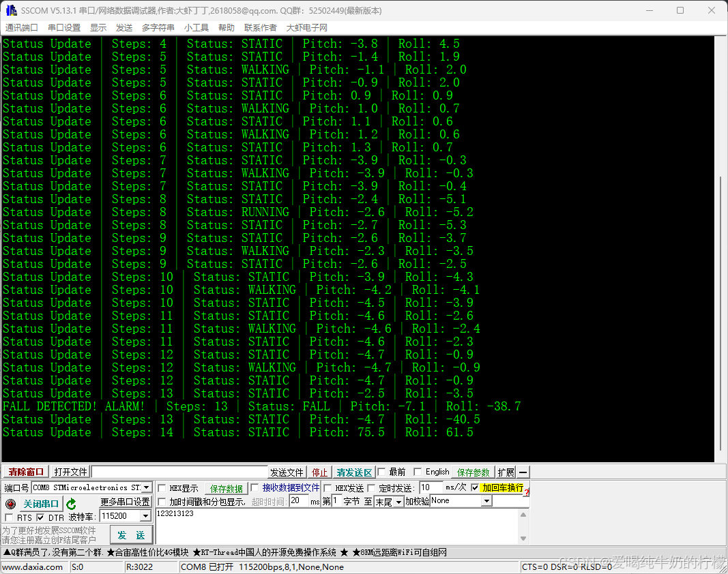Click the file path input field
This screenshot has width=728, height=574.
pyautogui.click(x=179, y=472)
